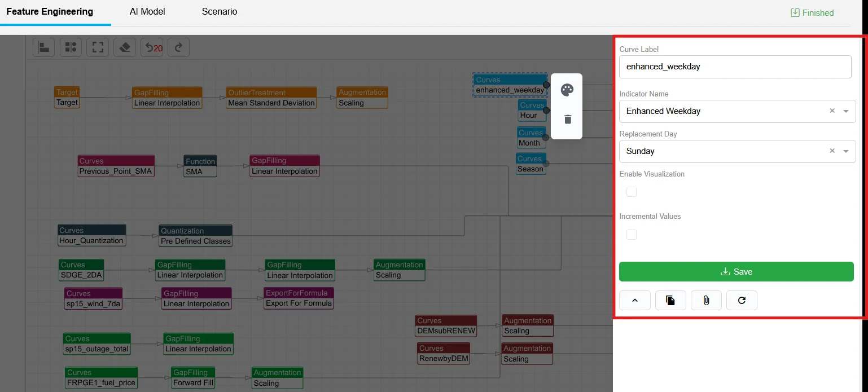Viewport: 868px width, 392px height.
Task: Open the Replacement Day dropdown arrow
Action: 846,151
